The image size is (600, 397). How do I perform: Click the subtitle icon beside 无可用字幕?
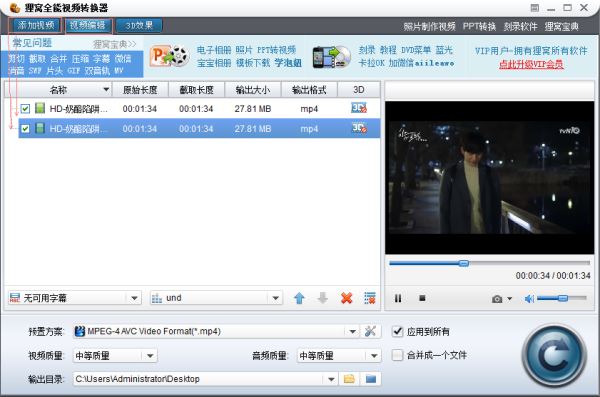click(x=15, y=298)
